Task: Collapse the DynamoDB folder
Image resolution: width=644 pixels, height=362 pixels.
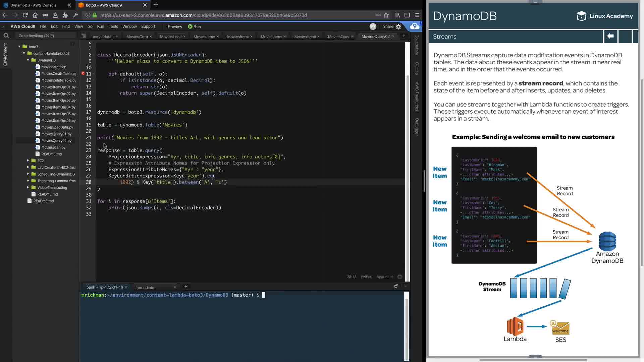Action: [x=28, y=60]
